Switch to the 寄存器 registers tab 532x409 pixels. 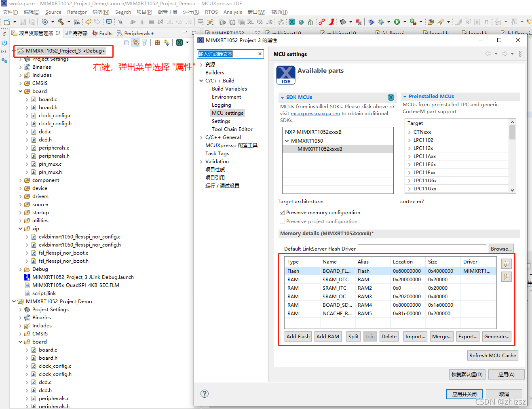[76, 34]
